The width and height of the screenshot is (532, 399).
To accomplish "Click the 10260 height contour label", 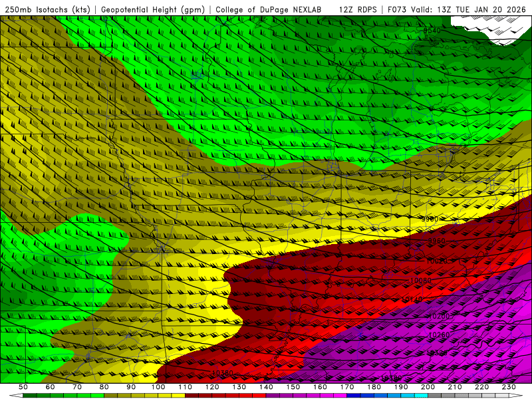I will (439, 335).
